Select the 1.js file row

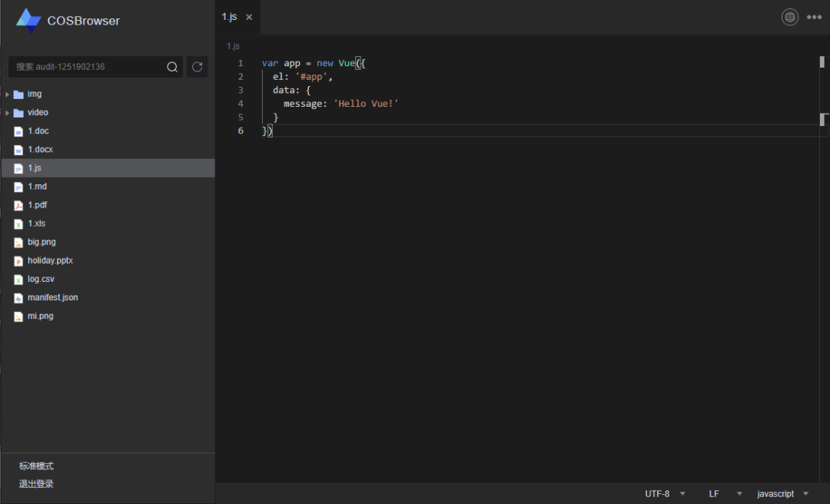(108, 167)
